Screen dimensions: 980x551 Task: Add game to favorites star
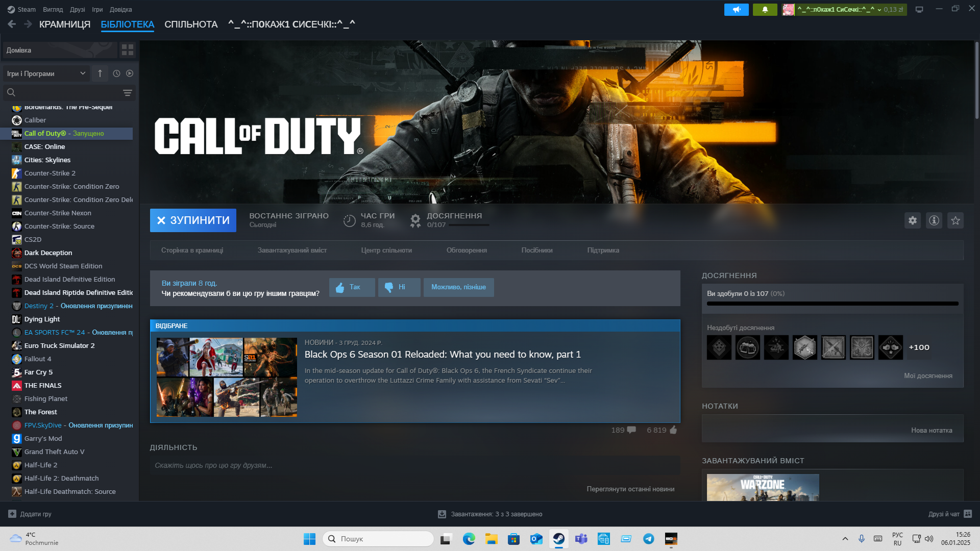(955, 220)
